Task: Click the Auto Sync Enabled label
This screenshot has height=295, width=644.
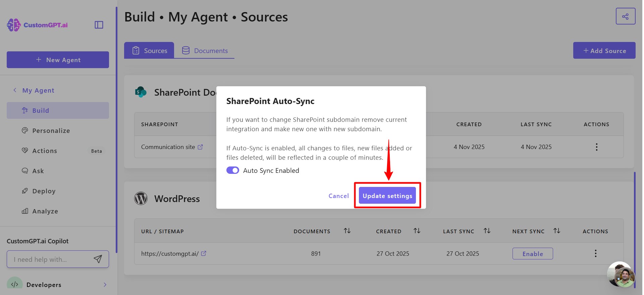Action: pyautogui.click(x=271, y=170)
